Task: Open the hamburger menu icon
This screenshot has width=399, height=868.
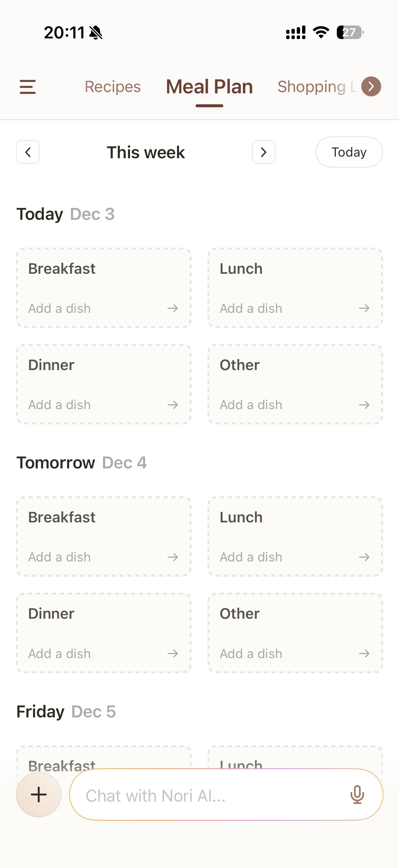Action: pos(27,87)
